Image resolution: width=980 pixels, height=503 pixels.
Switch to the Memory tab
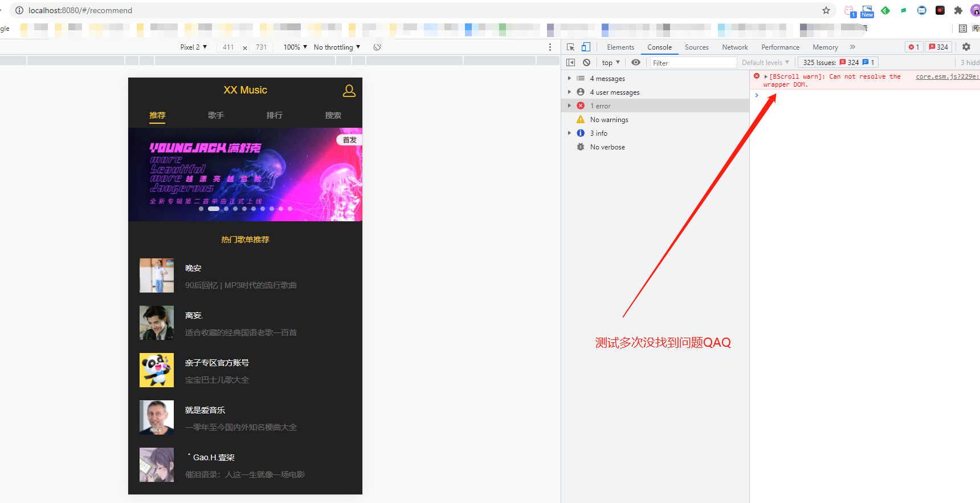825,47
